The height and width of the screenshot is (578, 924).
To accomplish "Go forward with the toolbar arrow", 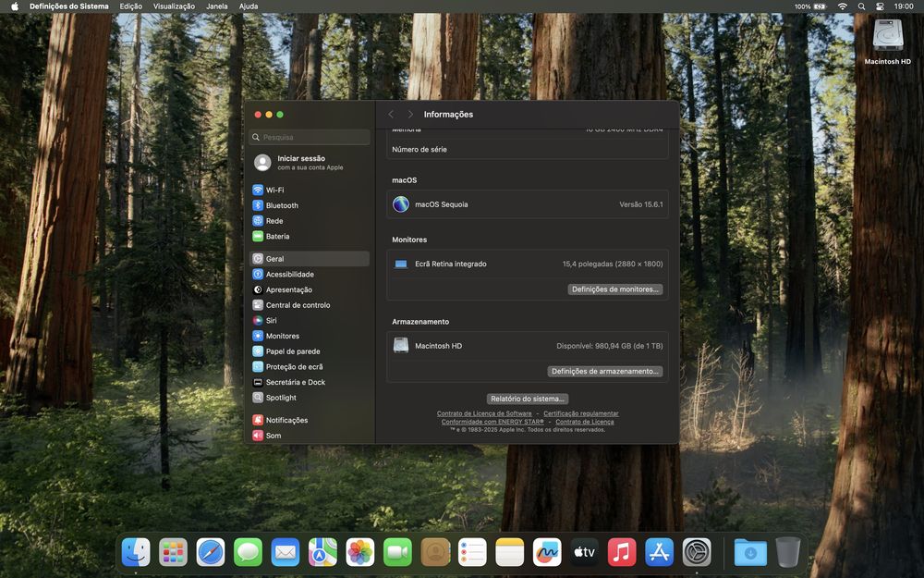I will click(410, 115).
